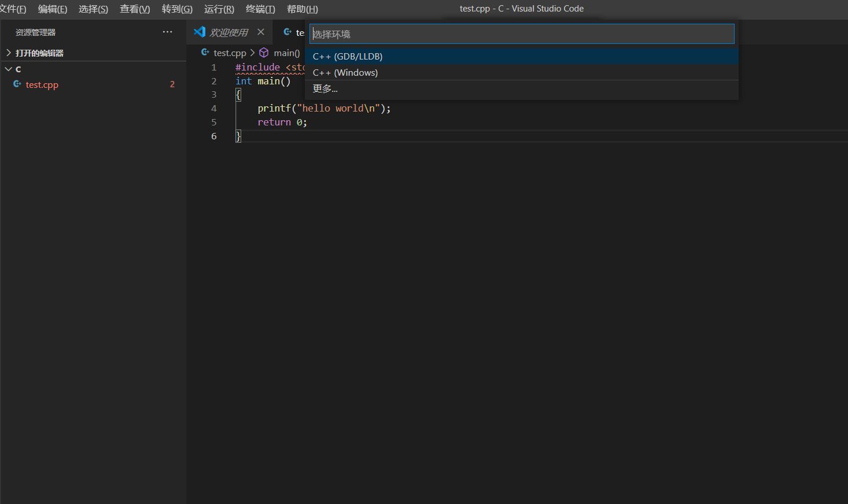Click the int main() text on line 2
This screenshot has width=848, height=504.
[x=263, y=81]
